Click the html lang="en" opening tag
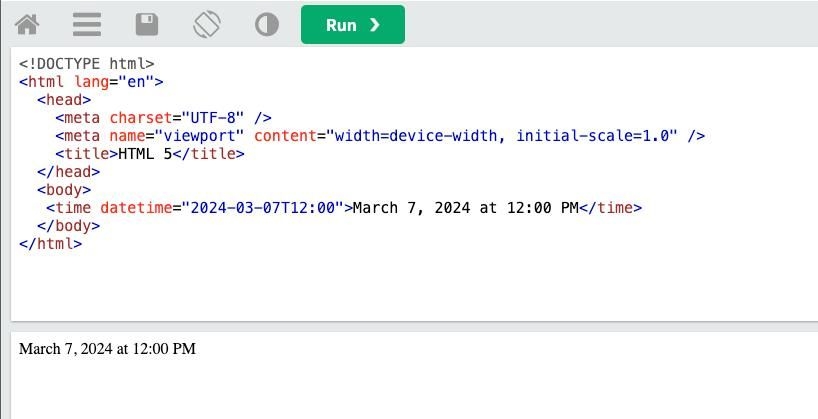This screenshot has height=419, width=818. point(91,82)
